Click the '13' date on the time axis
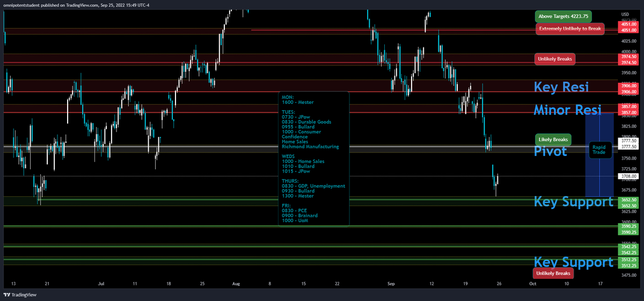This screenshot has width=644, height=301. click(x=13, y=283)
